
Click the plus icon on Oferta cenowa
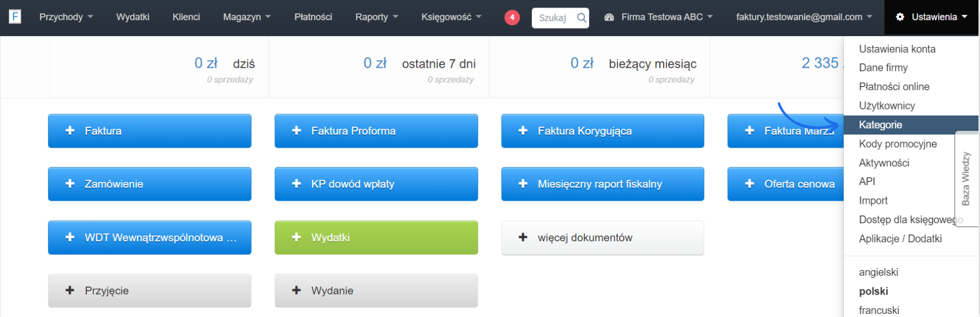point(750,183)
